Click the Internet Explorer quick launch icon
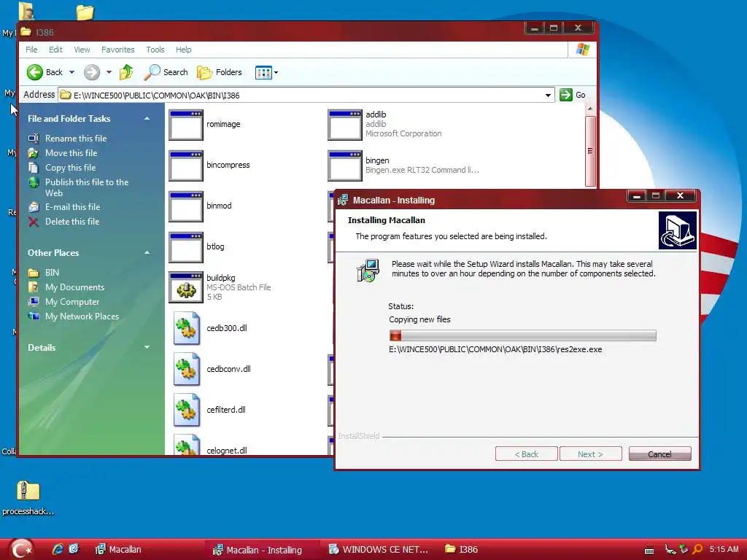Screen dimensions: 747x560 click(58, 549)
